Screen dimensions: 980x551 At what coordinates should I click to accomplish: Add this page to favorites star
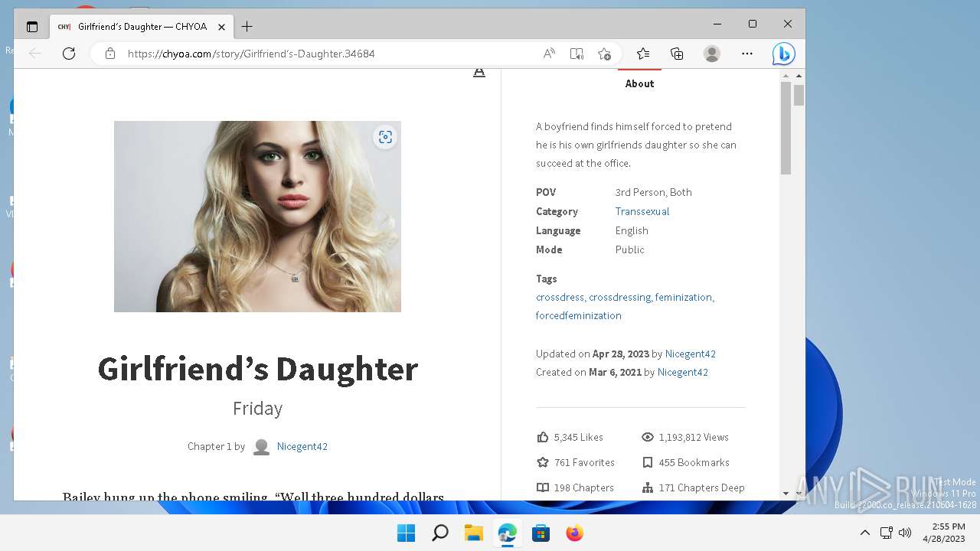tap(604, 54)
